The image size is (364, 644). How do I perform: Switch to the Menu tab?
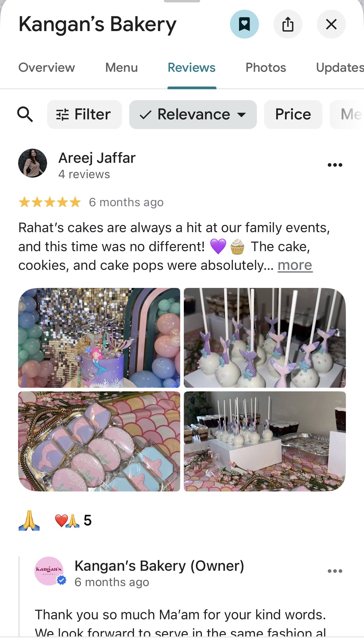121,68
